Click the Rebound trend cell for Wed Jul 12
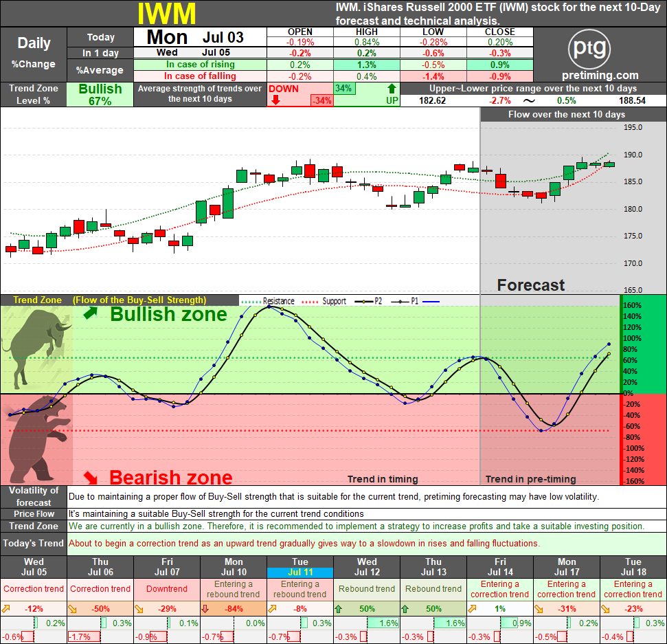This screenshot has height=644, width=667. click(367, 589)
